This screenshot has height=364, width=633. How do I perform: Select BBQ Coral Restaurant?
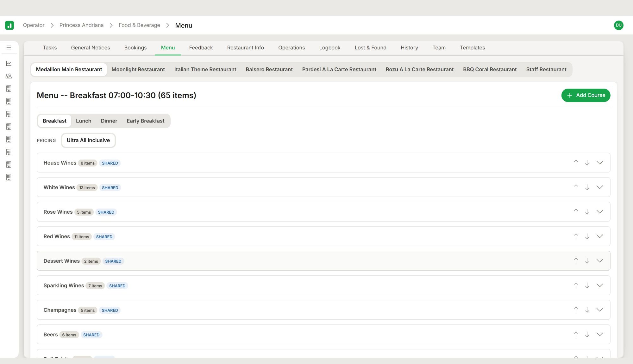(490, 70)
